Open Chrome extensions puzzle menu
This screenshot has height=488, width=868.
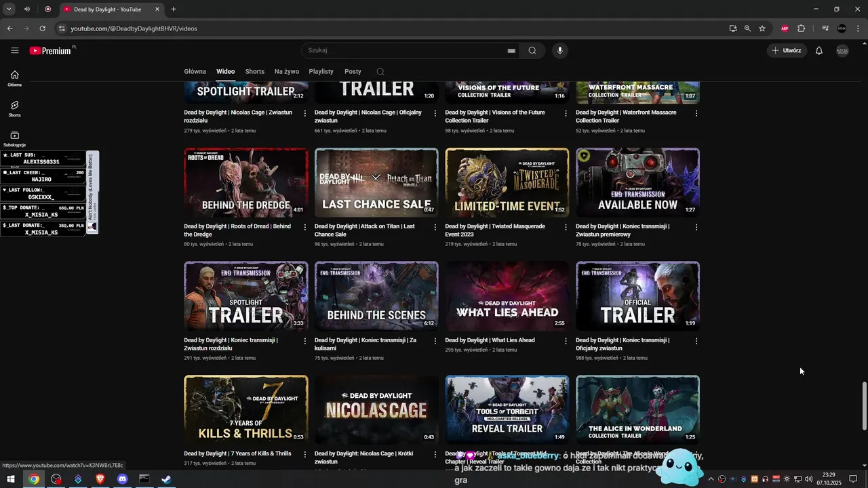pyautogui.click(x=802, y=28)
